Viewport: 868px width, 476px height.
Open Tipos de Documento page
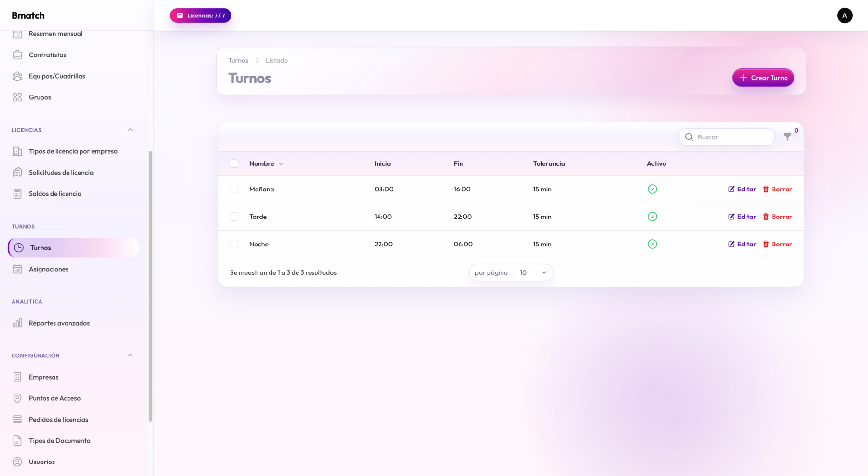(x=73, y=441)
